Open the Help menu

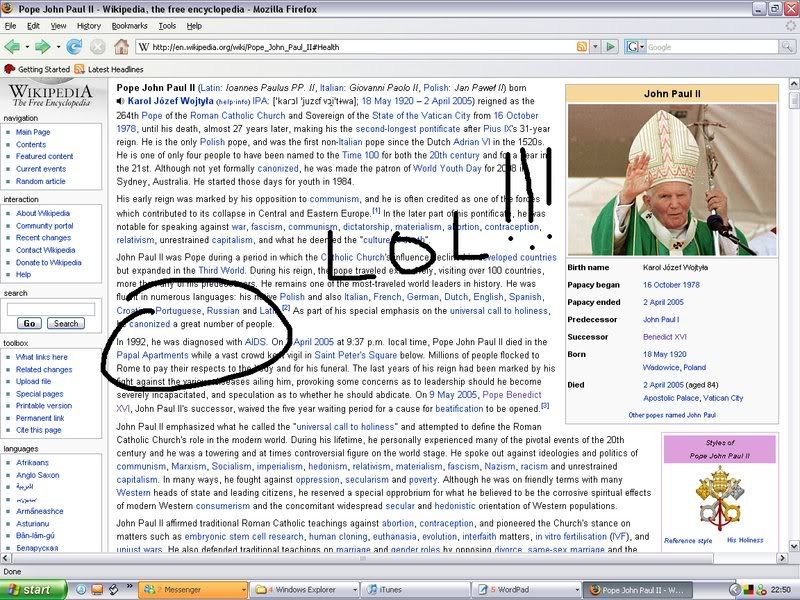click(194, 26)
